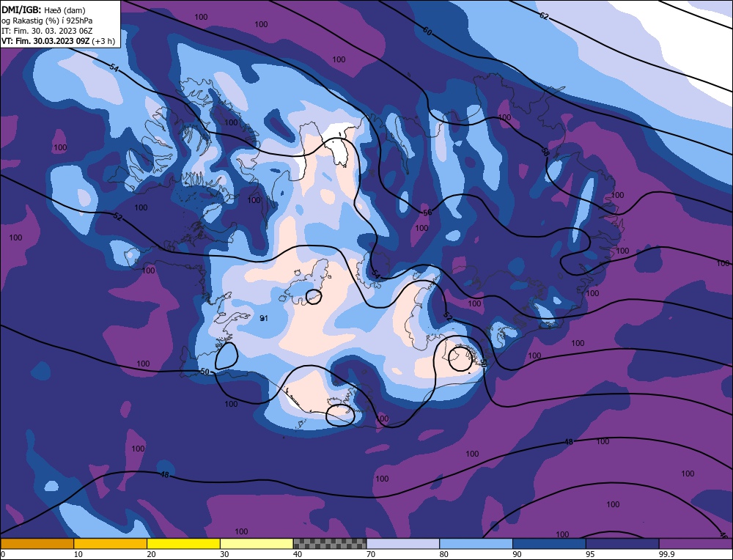Click the '56' contour label
The width and height of the screenshot is (733, 560).
pyautogui.click(x=427, y=213)
